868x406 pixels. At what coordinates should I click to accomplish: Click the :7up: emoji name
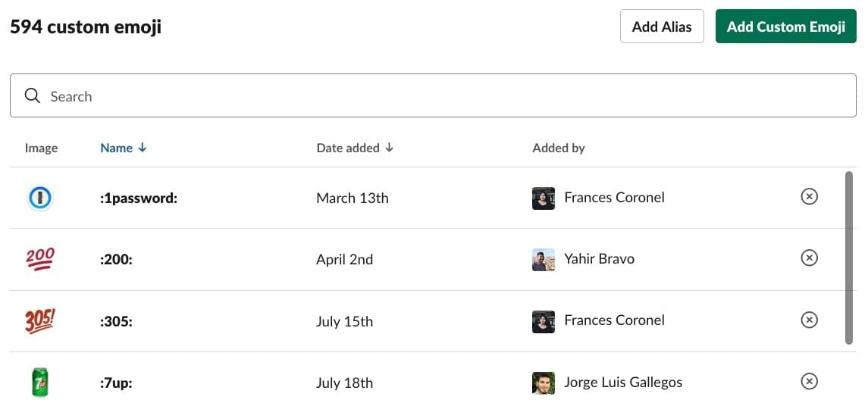[117, 383]
